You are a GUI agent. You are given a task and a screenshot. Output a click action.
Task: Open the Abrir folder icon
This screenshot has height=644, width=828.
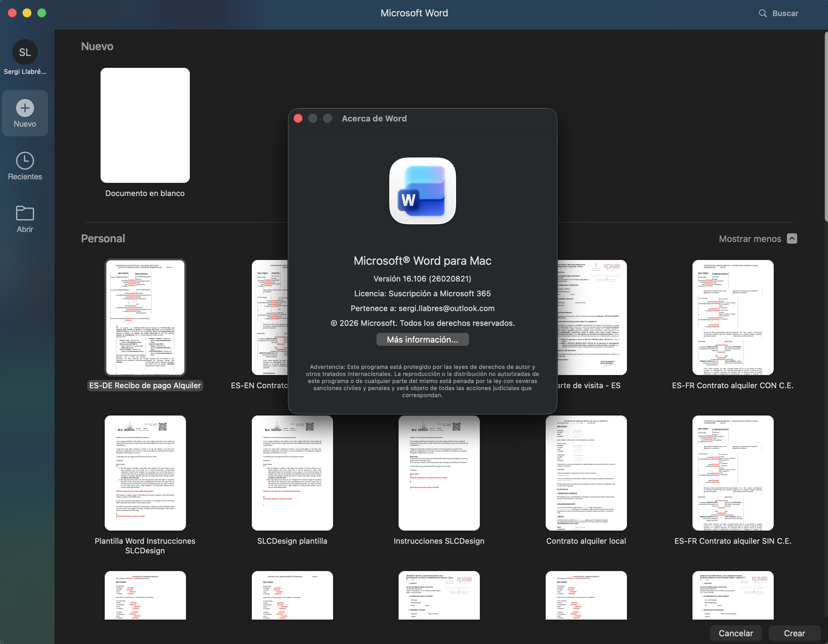coord(25,213)
